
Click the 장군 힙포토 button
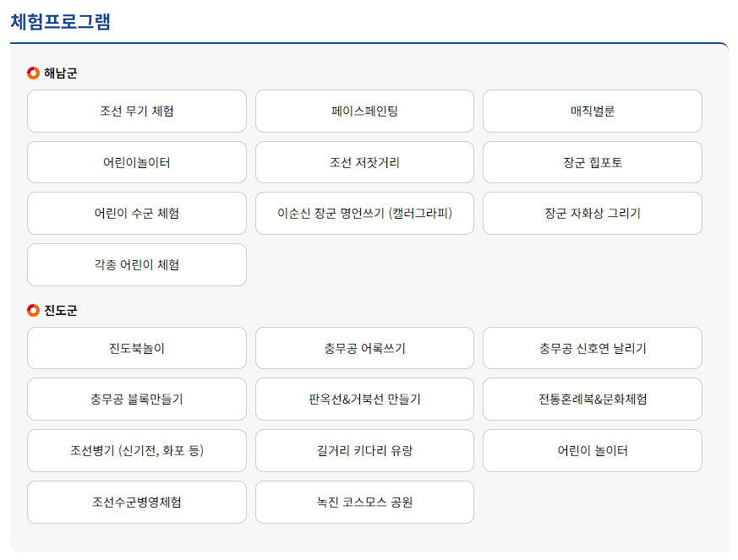tap(592, 162)
